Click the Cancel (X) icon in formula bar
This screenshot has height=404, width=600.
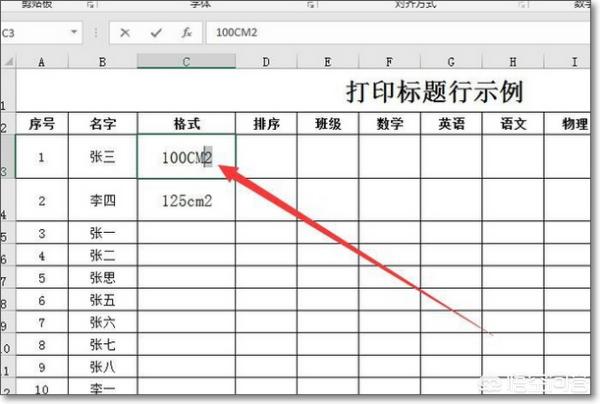(x=125, y=33)
